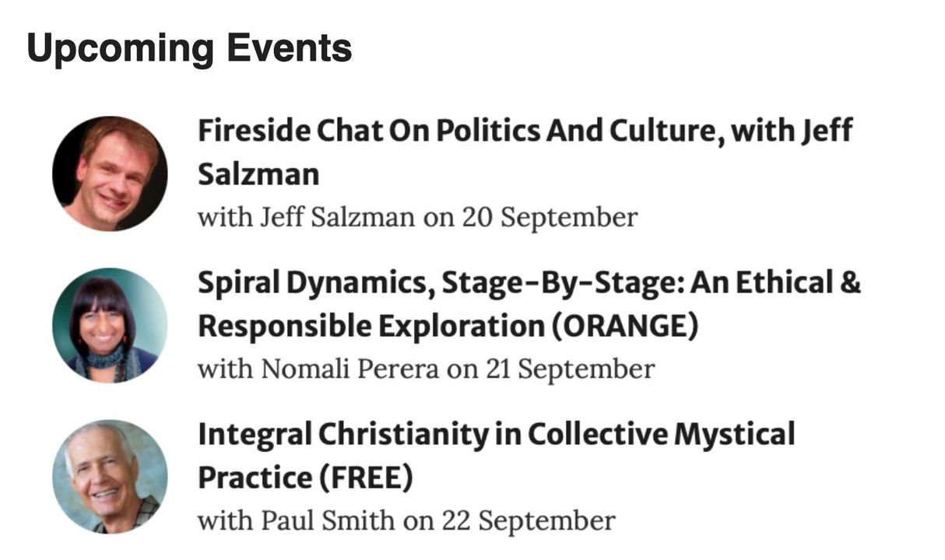The image size is (945, 560).
Task: Open the Spiral Dynamics, Stage-By-Stage event title
Action: tap(529, 304)
